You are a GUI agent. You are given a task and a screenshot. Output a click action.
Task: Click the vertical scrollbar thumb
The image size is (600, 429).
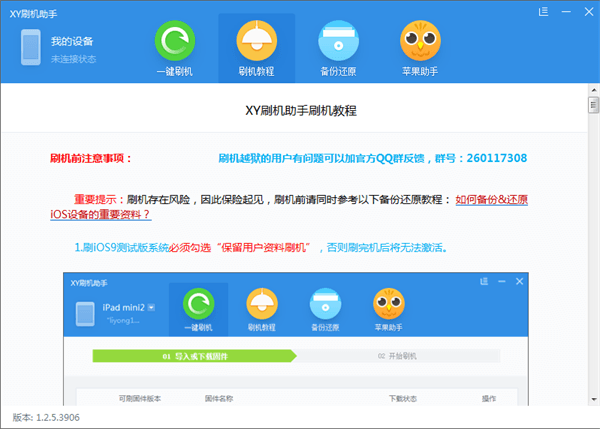(594, 105)
